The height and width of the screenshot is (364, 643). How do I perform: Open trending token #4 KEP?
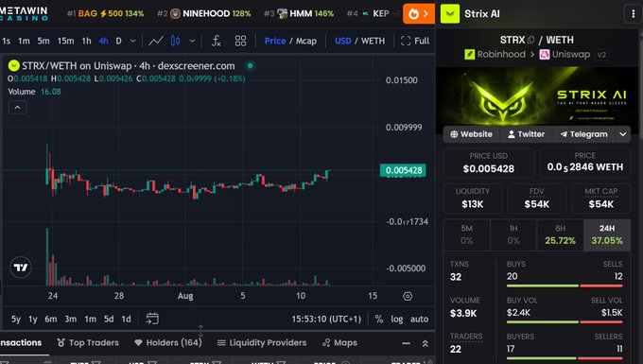[x=368, y=14]
